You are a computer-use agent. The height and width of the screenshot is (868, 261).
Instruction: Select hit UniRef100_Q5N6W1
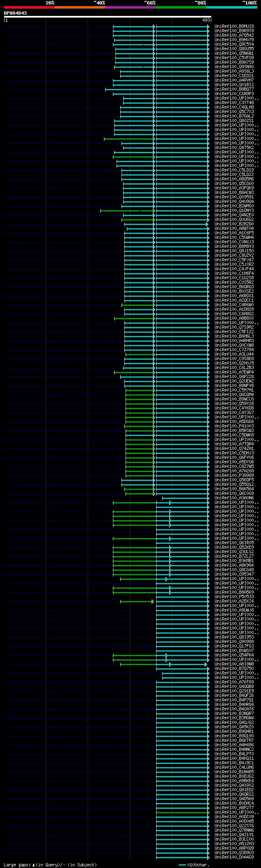tap(234, 53)
